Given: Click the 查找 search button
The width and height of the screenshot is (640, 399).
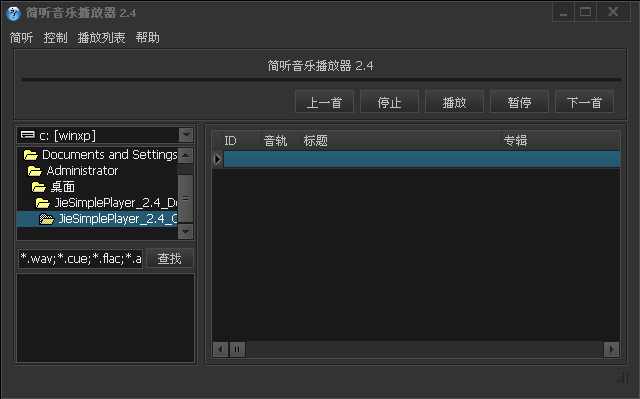Looking at the screenshot, I should [169, 258].
